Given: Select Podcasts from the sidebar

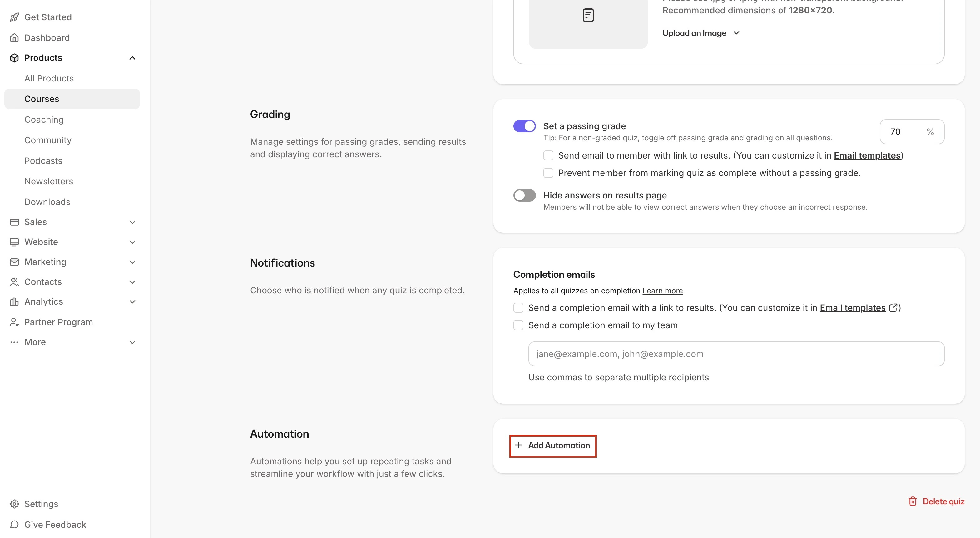Looking at the screenshot, I should 43,161.
